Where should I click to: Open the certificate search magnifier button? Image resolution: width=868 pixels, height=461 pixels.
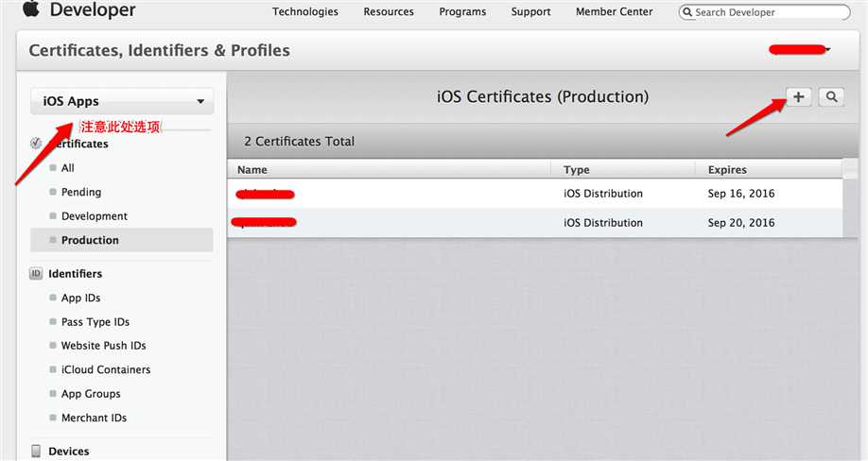point(831,96)
